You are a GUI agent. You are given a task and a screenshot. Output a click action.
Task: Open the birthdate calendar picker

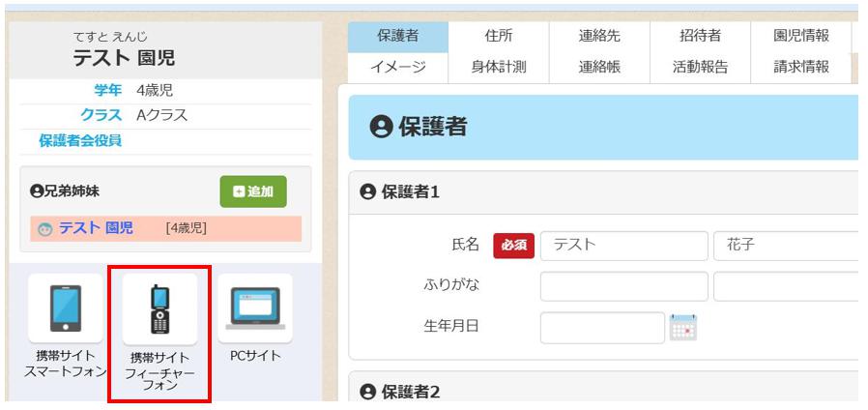(x=683, y=328)
